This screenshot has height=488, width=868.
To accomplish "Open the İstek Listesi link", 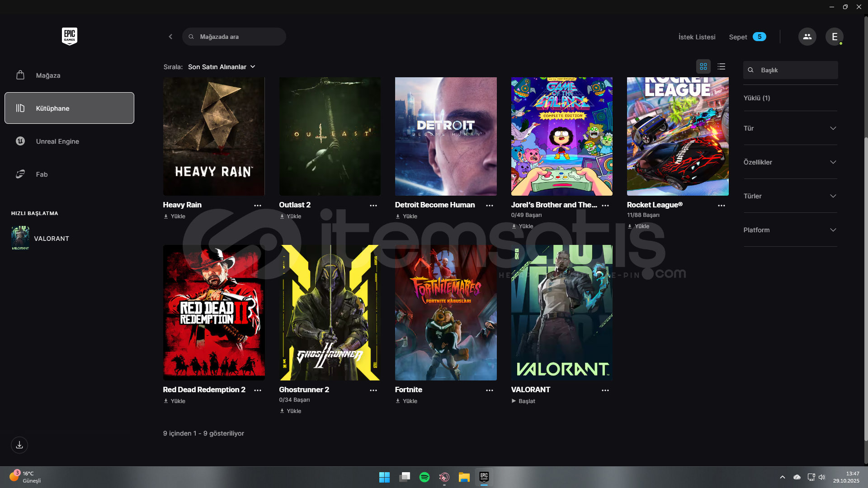I will pyautogui.click(x=697, y=37).
